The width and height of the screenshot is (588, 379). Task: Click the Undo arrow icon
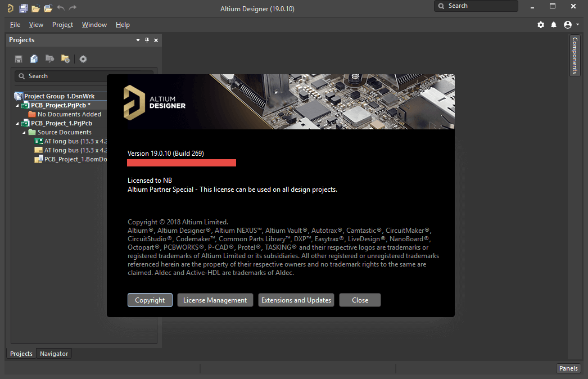[61, 8]
